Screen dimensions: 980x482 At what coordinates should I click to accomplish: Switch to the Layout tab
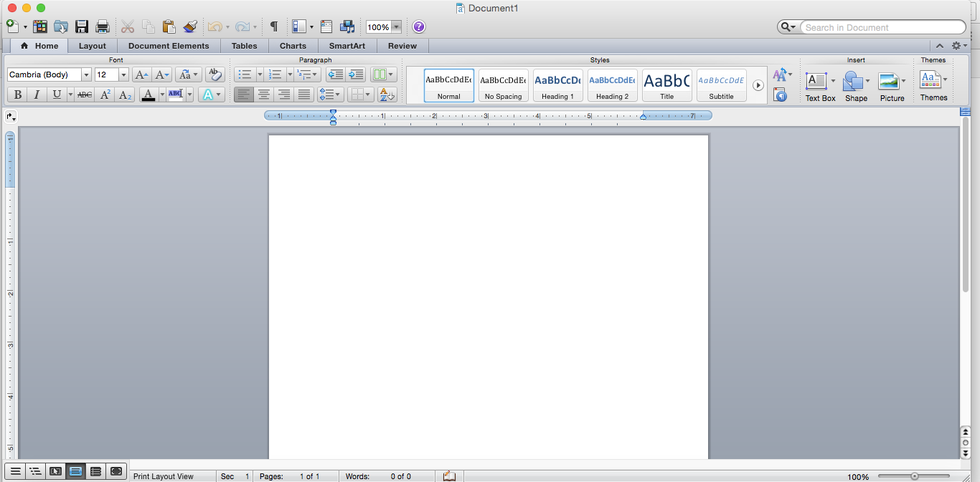pos(92,46)
